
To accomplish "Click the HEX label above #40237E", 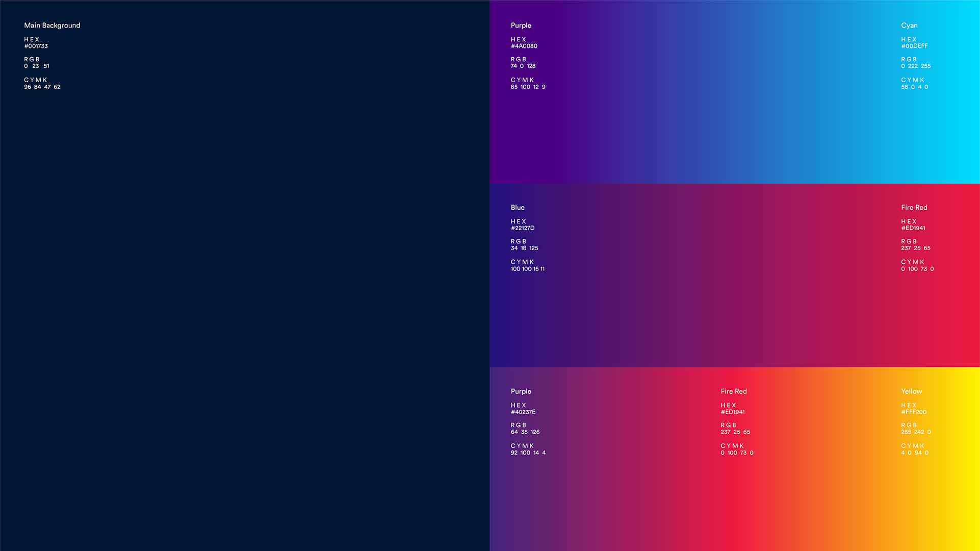I will (519, 405).
